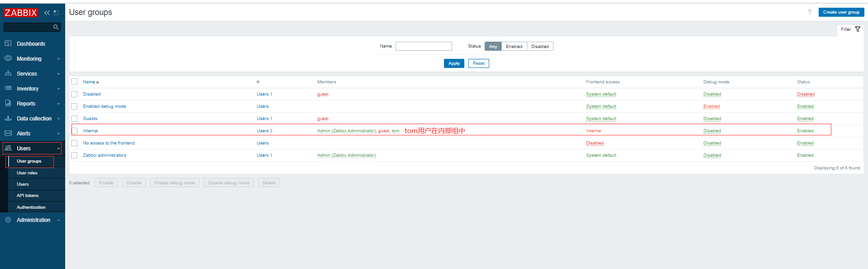Click the sidebar hide/kiosk icon beside the logo
The image size is (868, 269).
click(x=56, y=13)
